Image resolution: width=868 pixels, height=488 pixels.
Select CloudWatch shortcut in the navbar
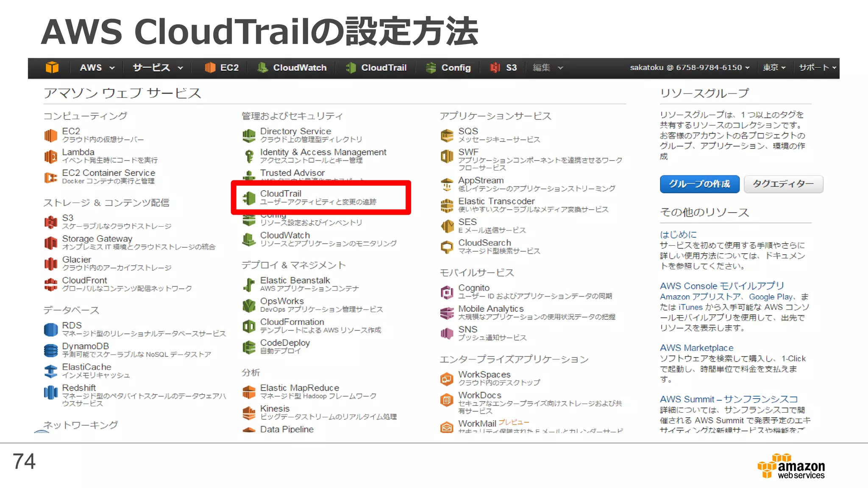(x=292, y=68)
